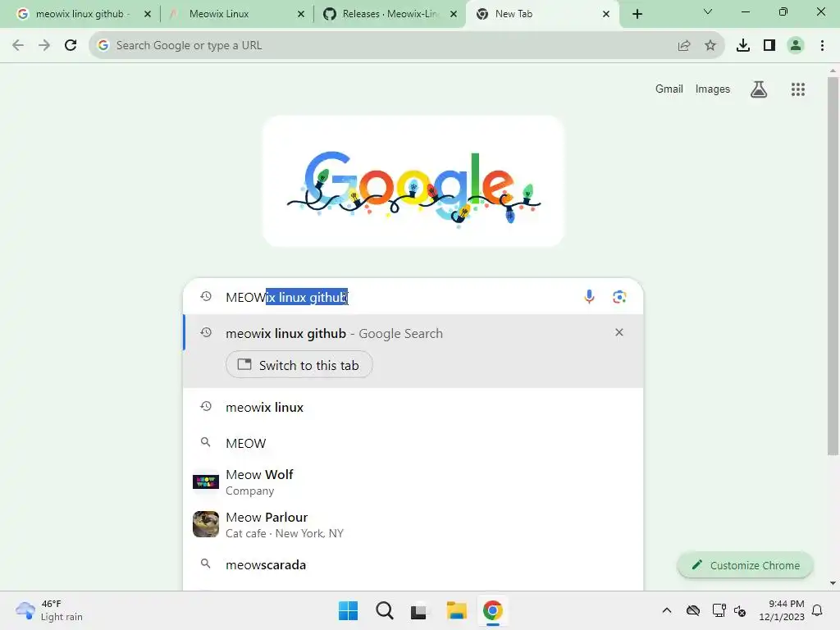The width and height of the screenshot is (840, 630).
Task: Click the Meow Parlour thumbnail image
Action: pyautogui.click(x=206, y=524)
